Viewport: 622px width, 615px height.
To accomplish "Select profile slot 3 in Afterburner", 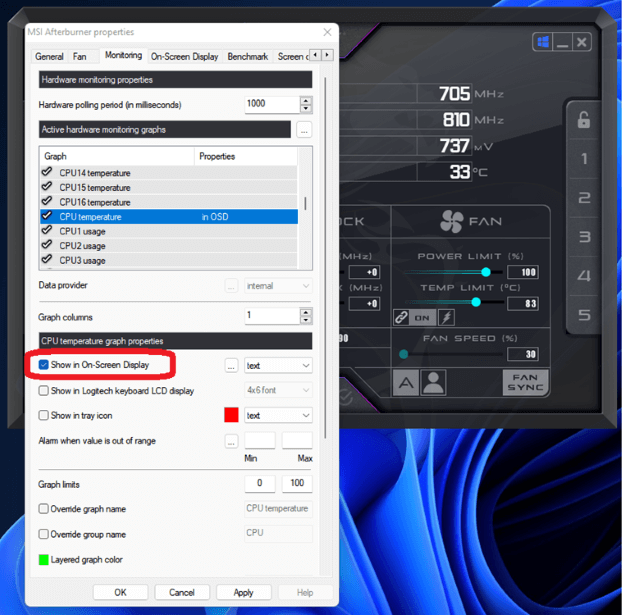I will [584, 237].
